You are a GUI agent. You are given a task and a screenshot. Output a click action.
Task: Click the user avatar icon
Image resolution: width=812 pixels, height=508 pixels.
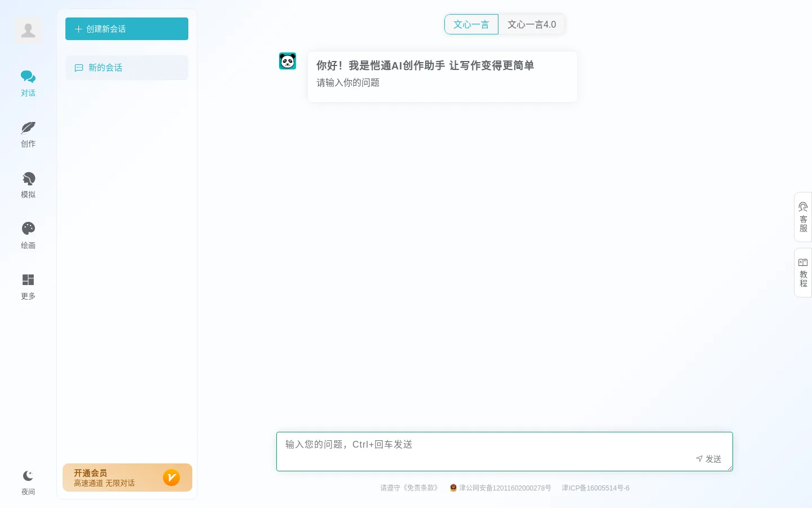(x=28, y=30)
